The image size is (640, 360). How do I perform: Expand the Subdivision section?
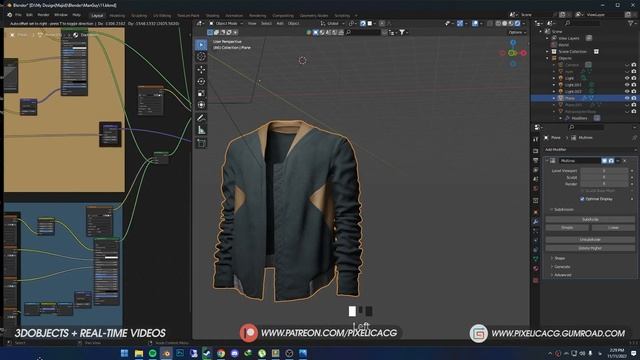tap(562, 210)
